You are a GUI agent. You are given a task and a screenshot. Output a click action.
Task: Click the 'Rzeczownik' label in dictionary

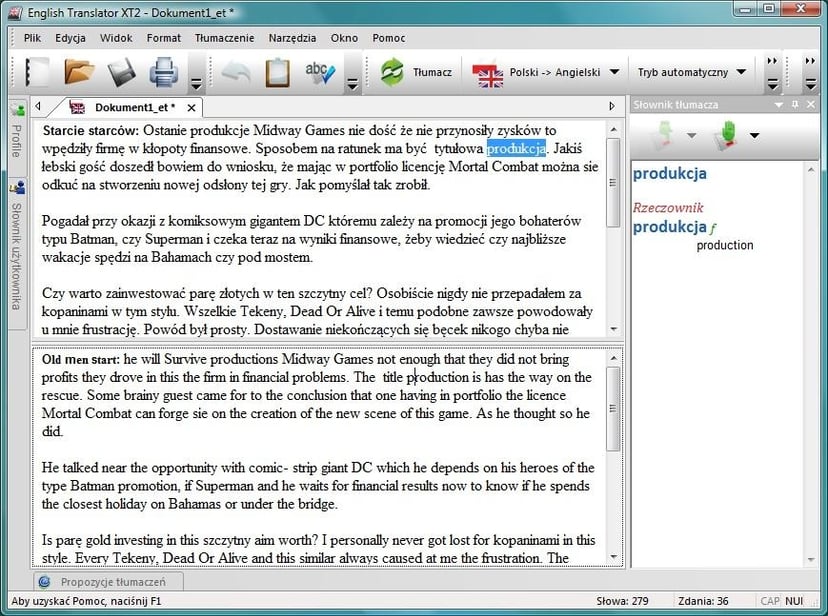pos(668,207)
